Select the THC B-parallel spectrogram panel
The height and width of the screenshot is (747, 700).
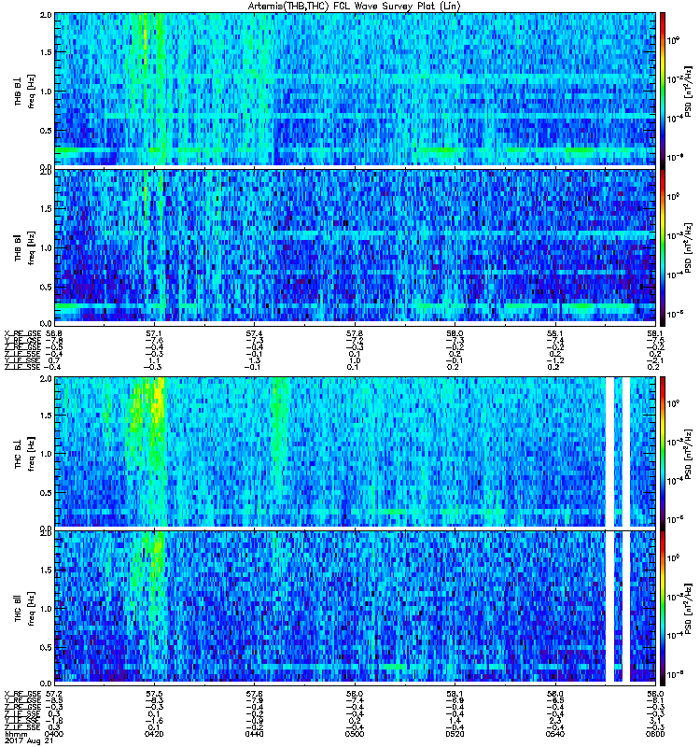356,607
